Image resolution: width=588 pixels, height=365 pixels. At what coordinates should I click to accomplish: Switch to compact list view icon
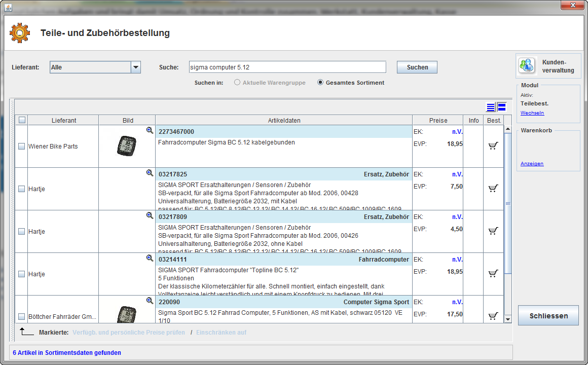[x=490, y=107]
